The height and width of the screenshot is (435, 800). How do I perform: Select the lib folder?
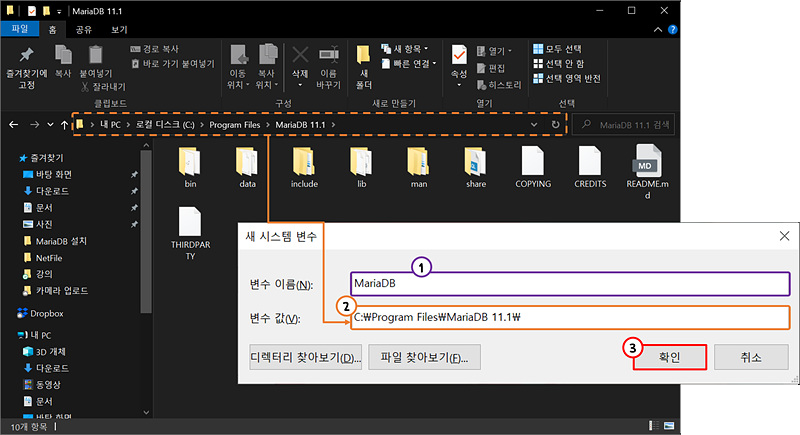(362, 167)
